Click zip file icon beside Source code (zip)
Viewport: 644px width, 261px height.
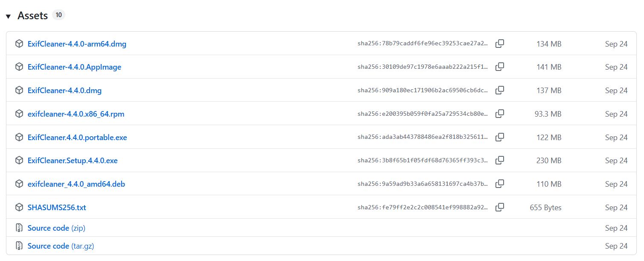click(x=19, y=228)
